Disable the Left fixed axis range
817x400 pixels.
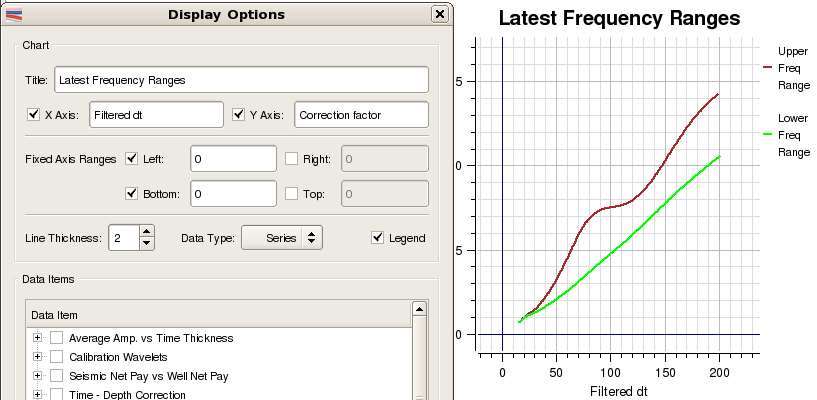coord(133,159)
